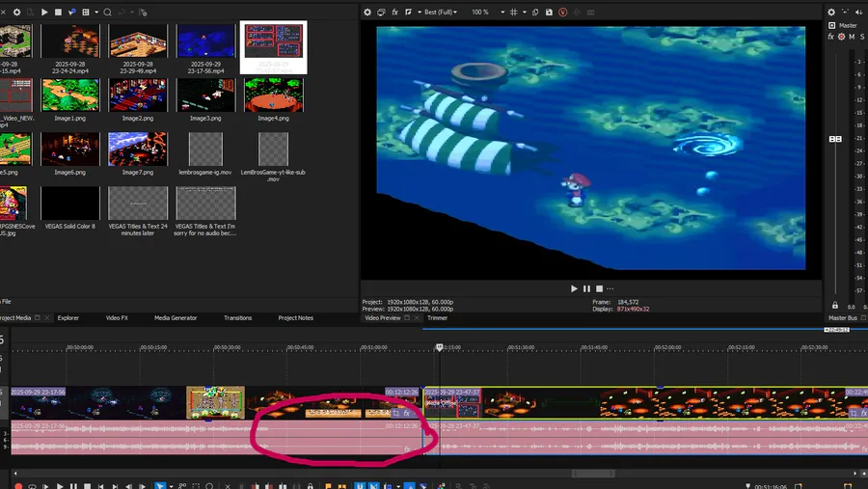Select lembrosgame-ig.mov media item

pos(205,149)
